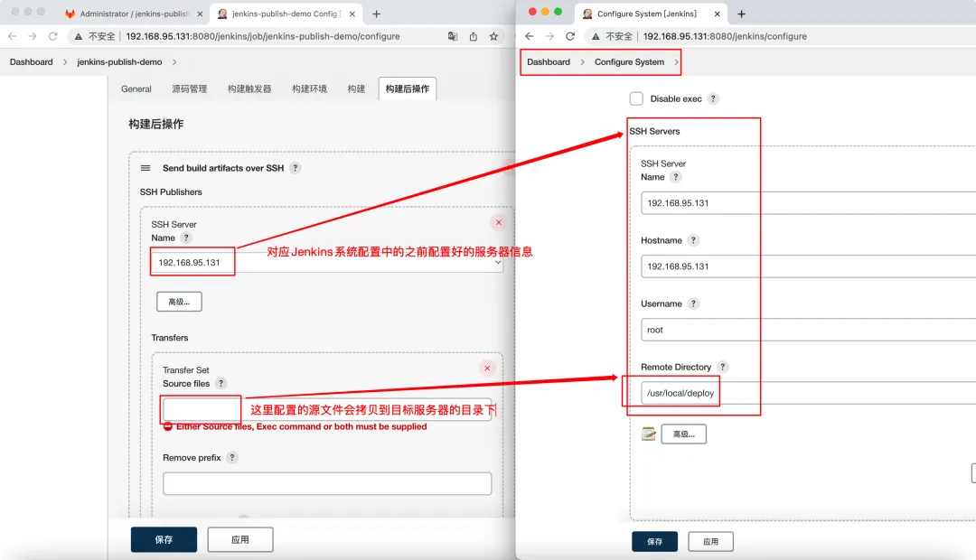976x560 pixels.
Task: Switch to General tab
Action: 136,89
